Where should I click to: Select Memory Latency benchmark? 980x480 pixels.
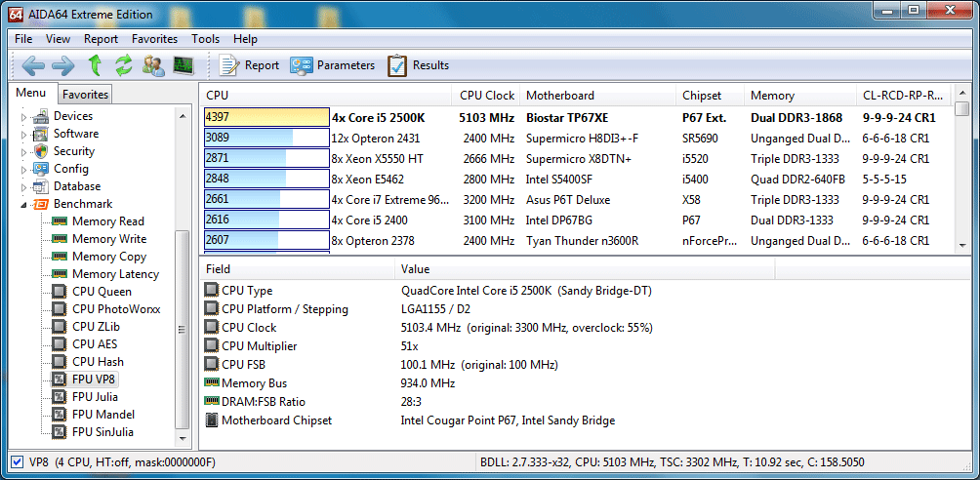115,274
